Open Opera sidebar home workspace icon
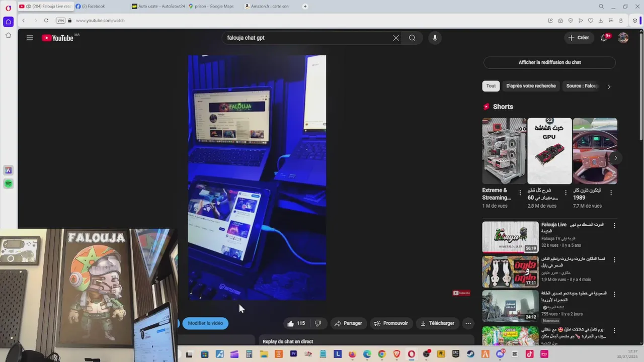The image size is (644, 362). click(x=8, y=22)
